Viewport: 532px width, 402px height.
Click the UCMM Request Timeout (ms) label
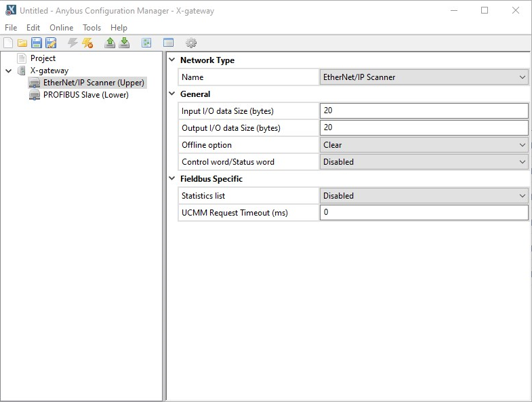[x=234, y=213]
